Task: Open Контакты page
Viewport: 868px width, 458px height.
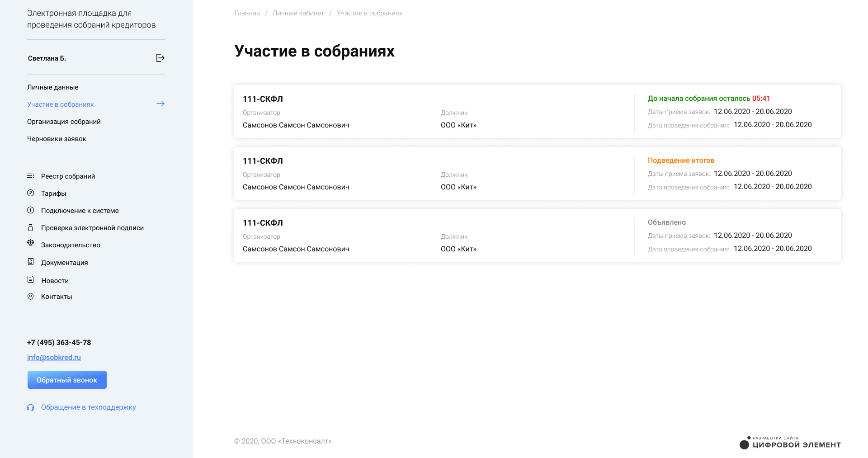Action: 57,297
